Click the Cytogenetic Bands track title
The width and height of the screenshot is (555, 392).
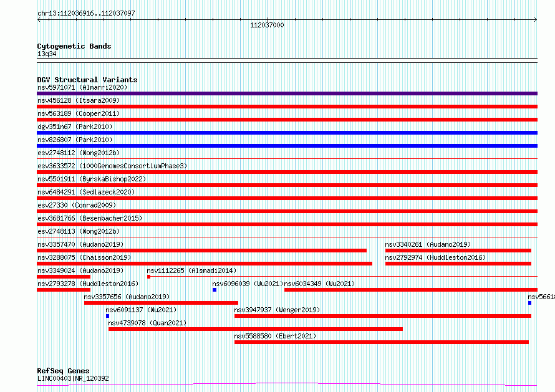[74, 46]
